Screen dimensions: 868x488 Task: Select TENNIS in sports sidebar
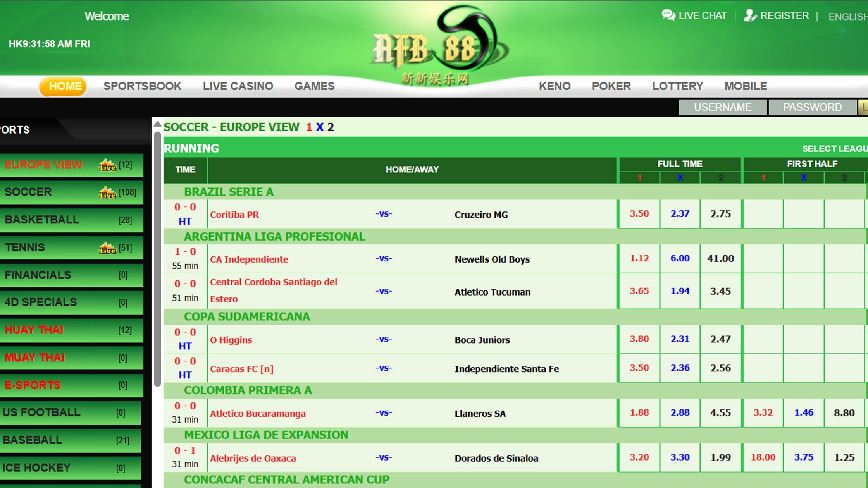click(x=71, y=248)
